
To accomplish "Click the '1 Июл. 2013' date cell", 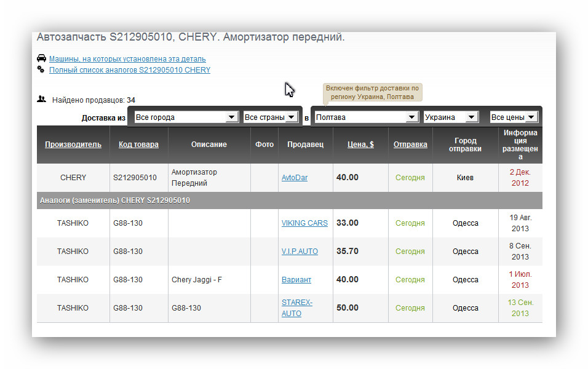I will coord(520,280).
